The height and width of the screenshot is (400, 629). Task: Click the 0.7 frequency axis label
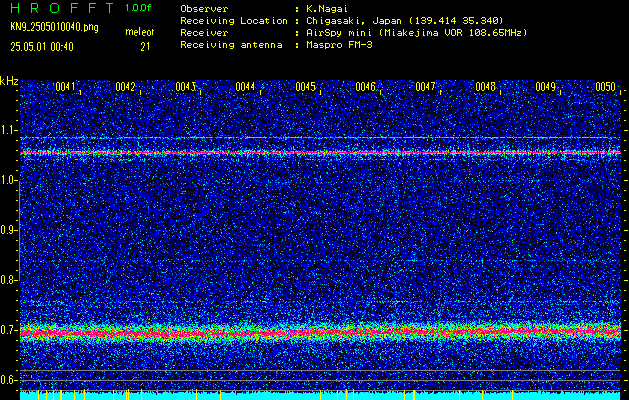coord(7,330)
